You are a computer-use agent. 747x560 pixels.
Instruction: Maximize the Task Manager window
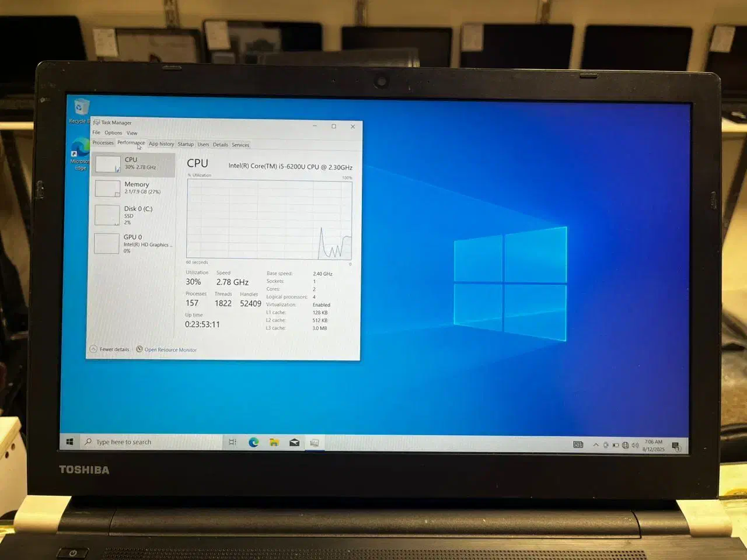point(334,126)
